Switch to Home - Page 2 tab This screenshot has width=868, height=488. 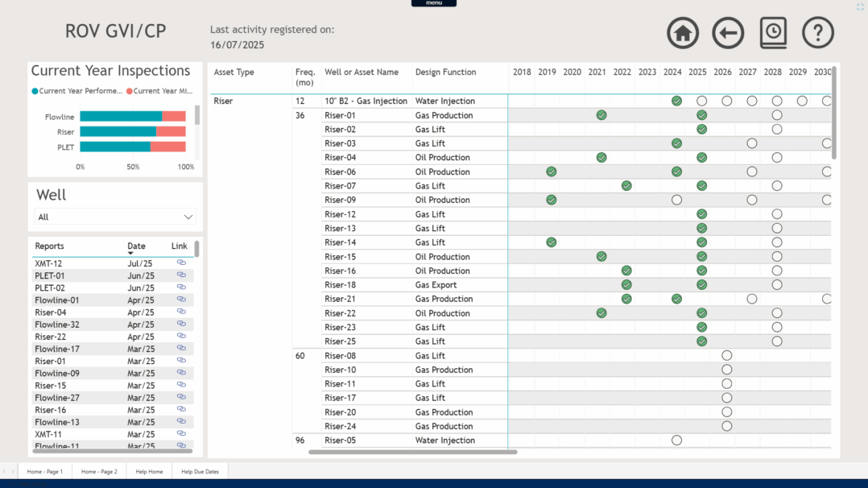coord(99,471)
